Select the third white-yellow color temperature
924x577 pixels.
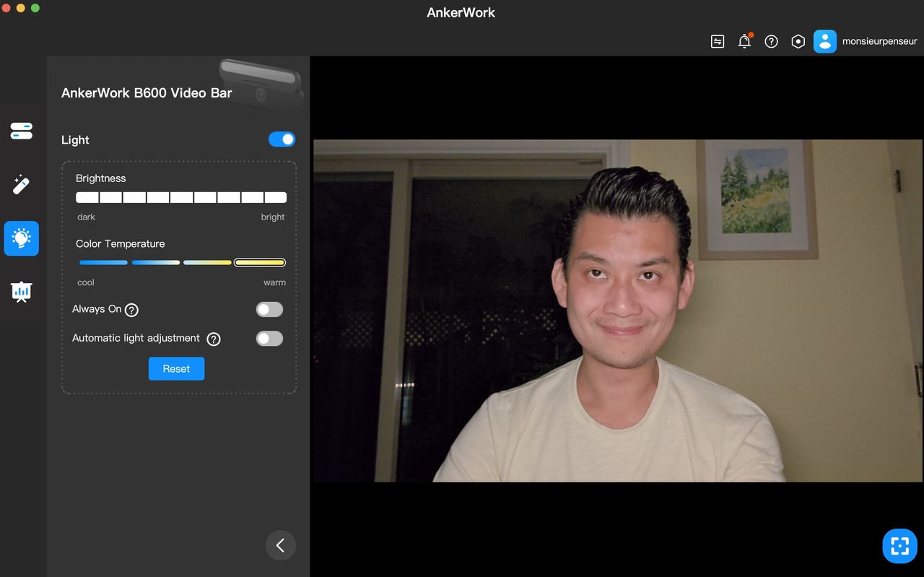pyautogui.click(x=208, y=262)
